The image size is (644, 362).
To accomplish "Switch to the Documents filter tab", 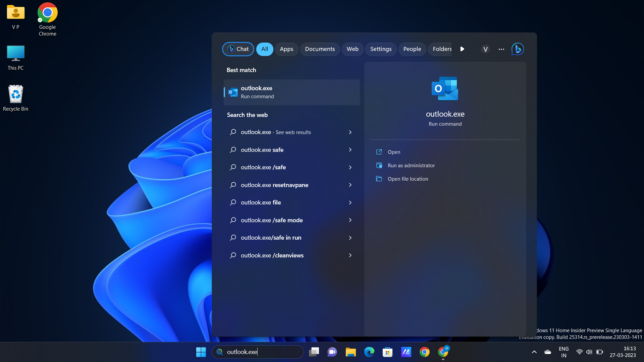I will coord(319,49).
